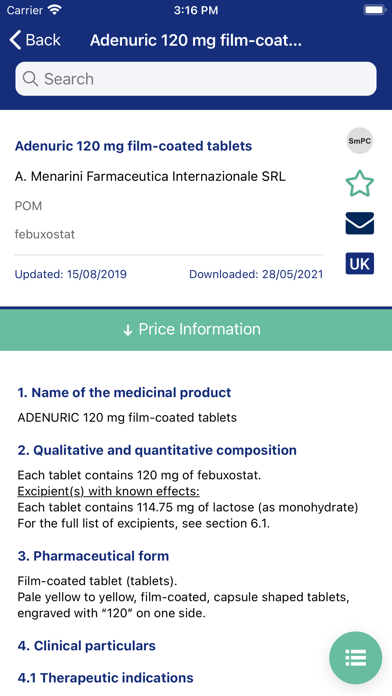This screenshot has height=696, width=392.
Task: Share the monograph via envelope icon
Action: pyautogui.click(x=360, y=223)
